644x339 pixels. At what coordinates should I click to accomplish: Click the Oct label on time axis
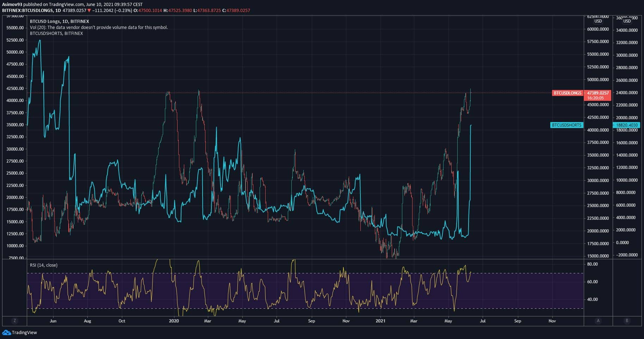[122, 321]
